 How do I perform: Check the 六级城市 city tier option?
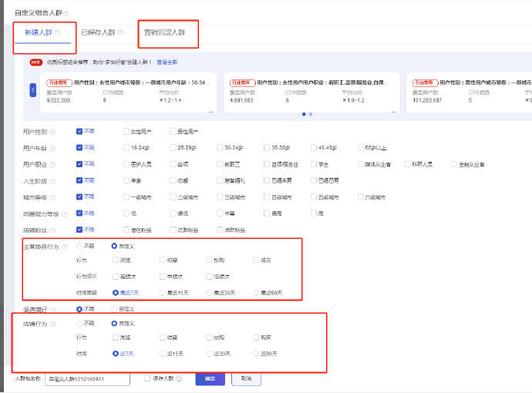(361, 196)
